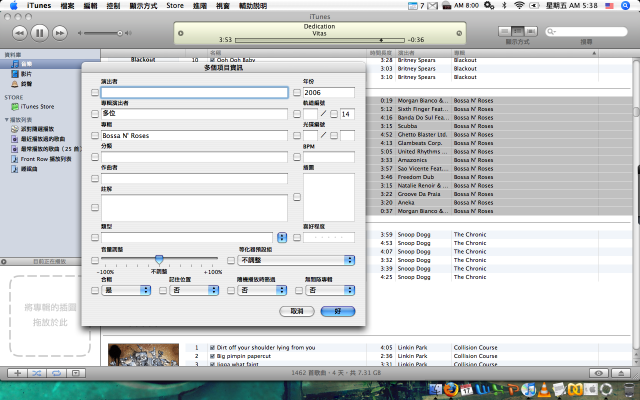
Task: Switch to album grouped view button
Action: [518, 31]
